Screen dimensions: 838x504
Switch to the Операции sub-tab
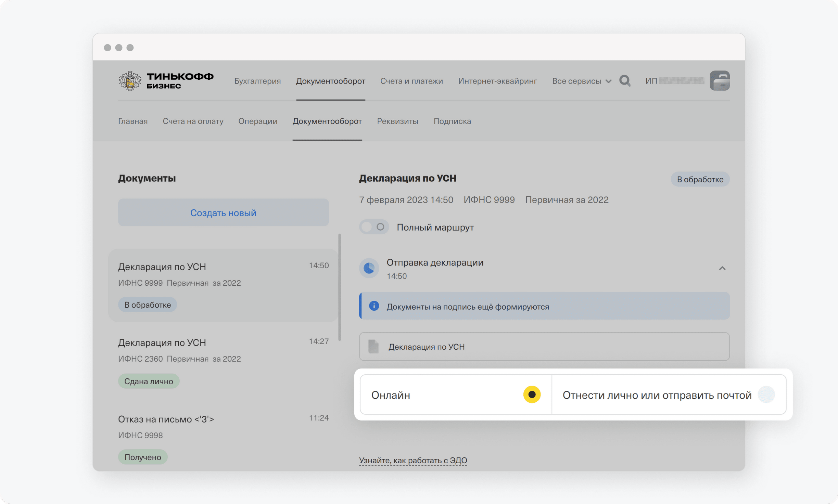pos(258,121)
